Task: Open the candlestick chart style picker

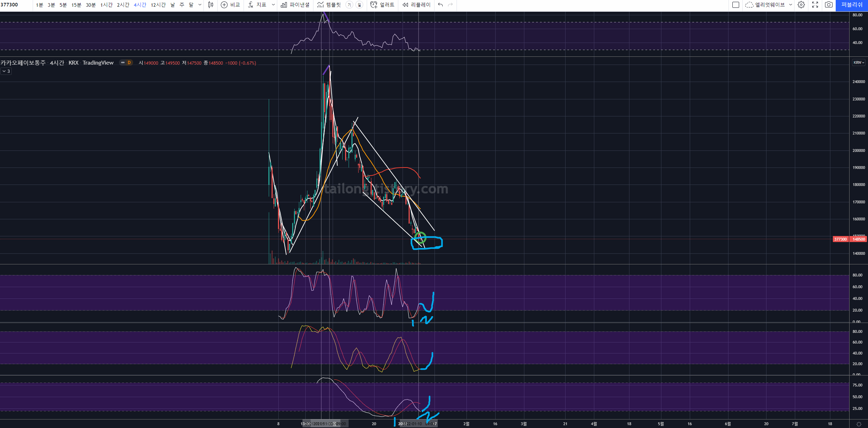Action: 211,5
